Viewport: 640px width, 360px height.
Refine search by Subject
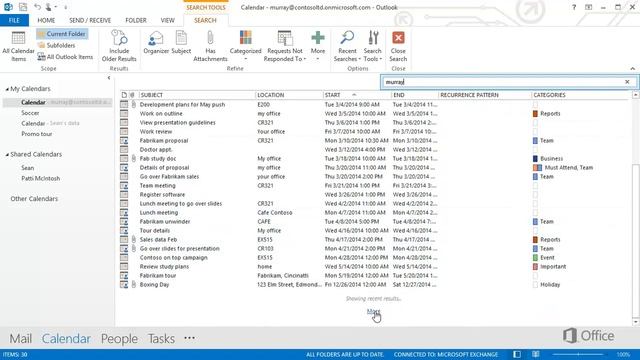[181, 43]
